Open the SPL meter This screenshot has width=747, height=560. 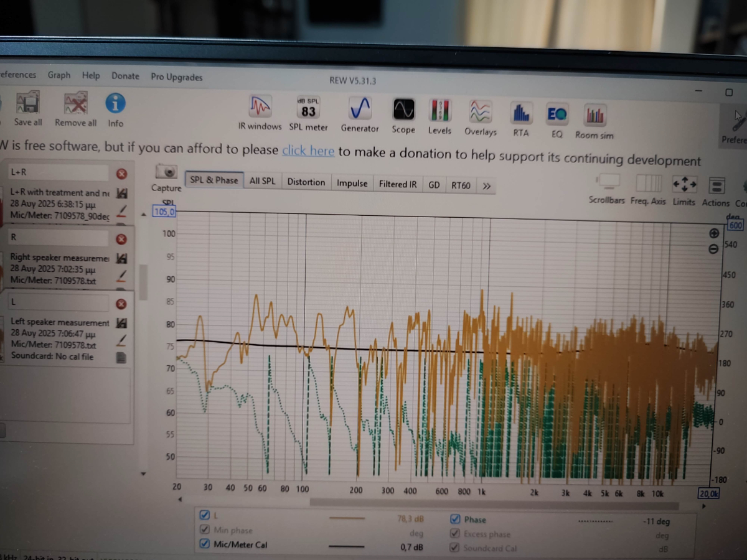308,110
